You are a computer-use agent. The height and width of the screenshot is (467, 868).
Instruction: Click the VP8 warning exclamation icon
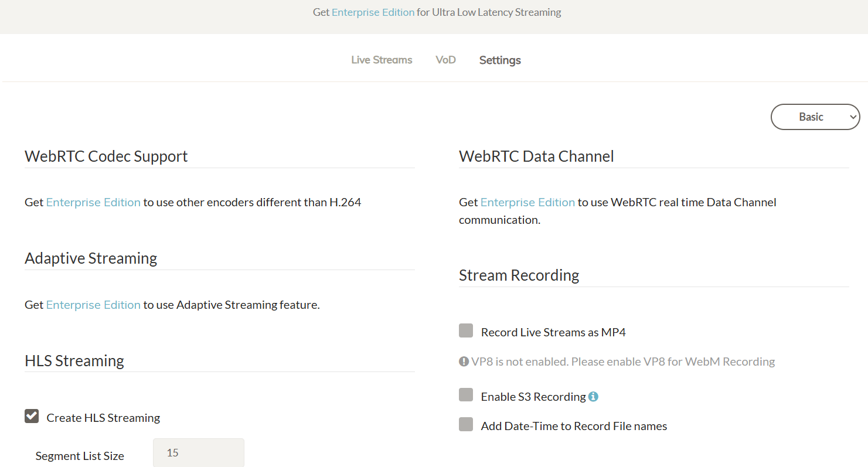coord(464,362)
